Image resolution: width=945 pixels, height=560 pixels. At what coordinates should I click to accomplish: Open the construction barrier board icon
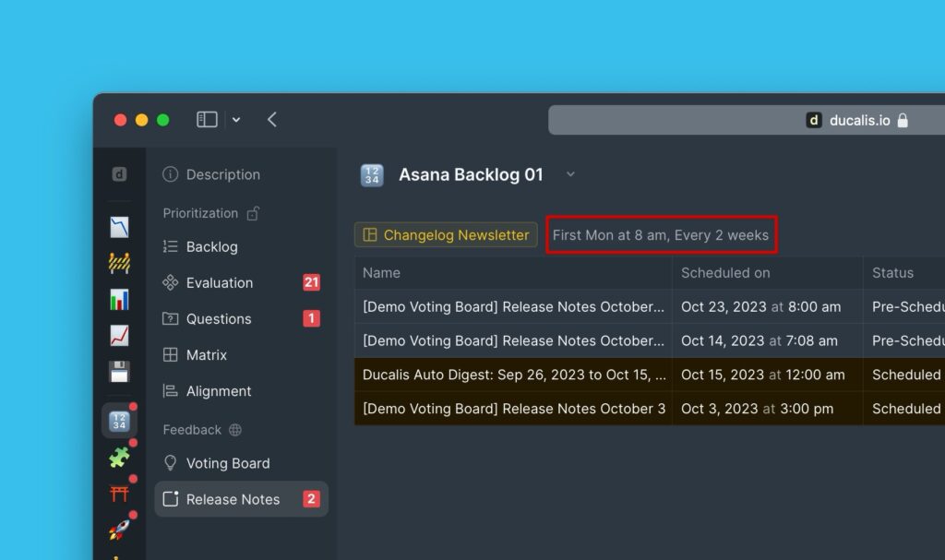point(119,264)
